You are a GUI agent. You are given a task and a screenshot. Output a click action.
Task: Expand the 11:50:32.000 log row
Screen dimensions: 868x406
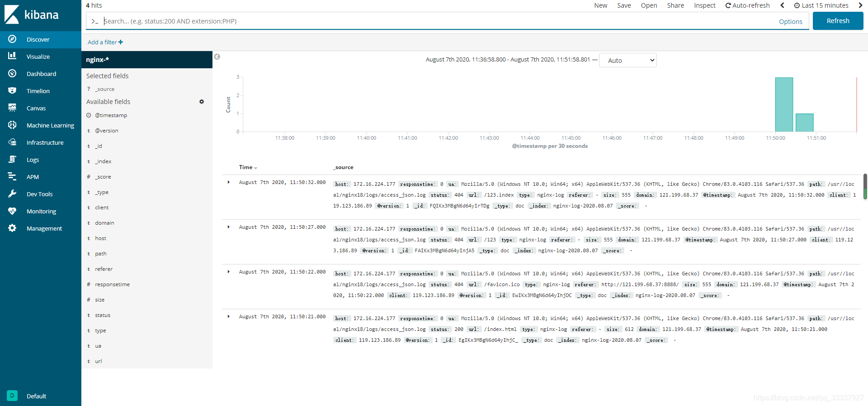tap(229, 182)
